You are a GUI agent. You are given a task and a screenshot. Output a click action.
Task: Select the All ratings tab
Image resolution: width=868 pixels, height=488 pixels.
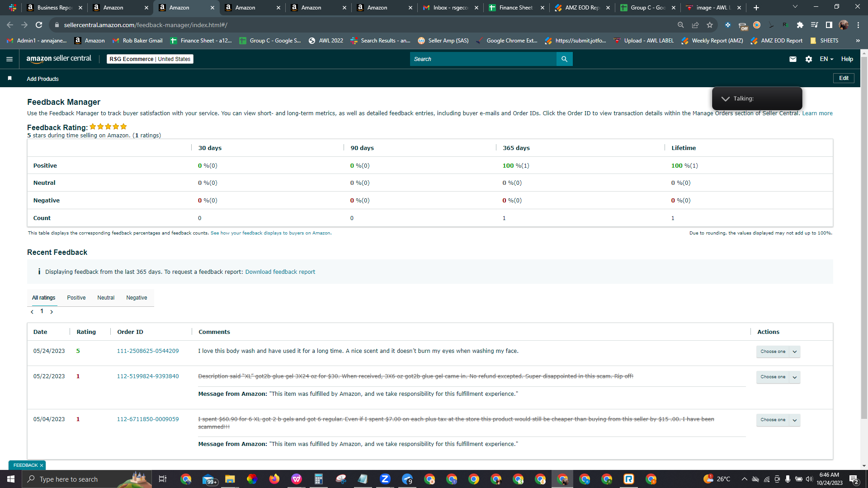[44, 298]
